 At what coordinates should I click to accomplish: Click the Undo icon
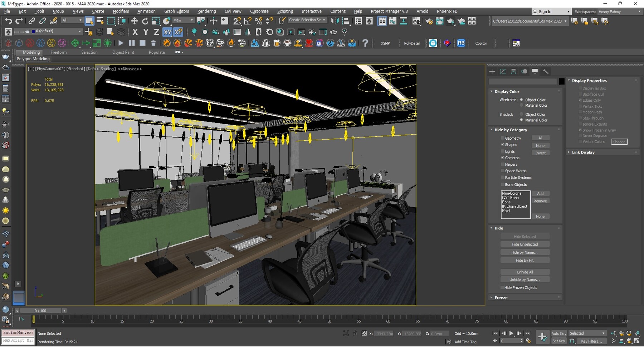coord(9,20)
